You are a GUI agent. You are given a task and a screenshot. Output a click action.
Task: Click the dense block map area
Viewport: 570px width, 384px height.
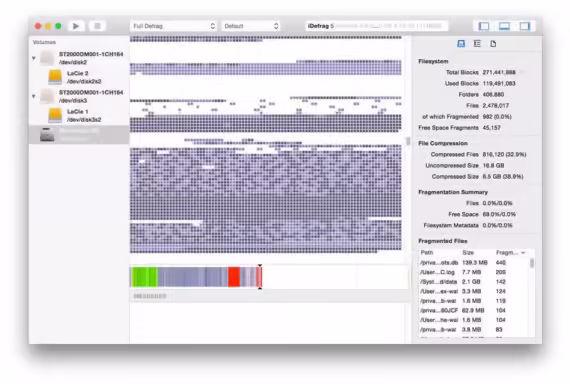click(x=265, y=199)
